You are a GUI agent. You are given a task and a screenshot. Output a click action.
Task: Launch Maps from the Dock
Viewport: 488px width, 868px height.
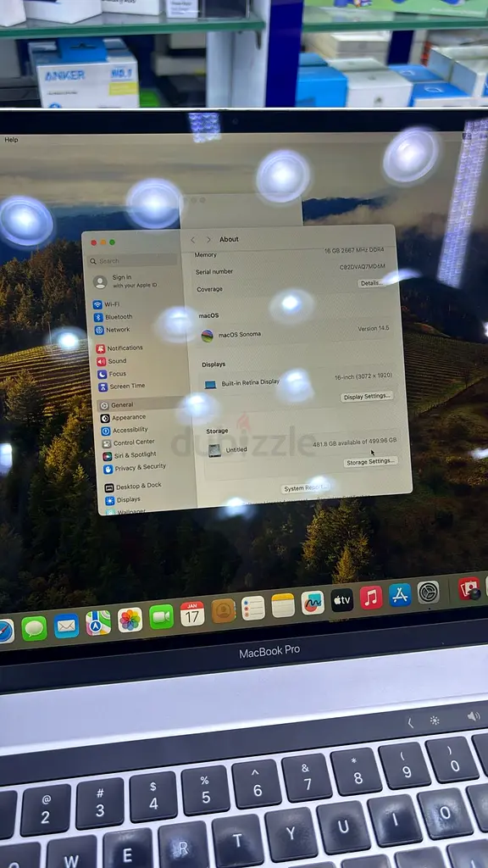point(98,623)
